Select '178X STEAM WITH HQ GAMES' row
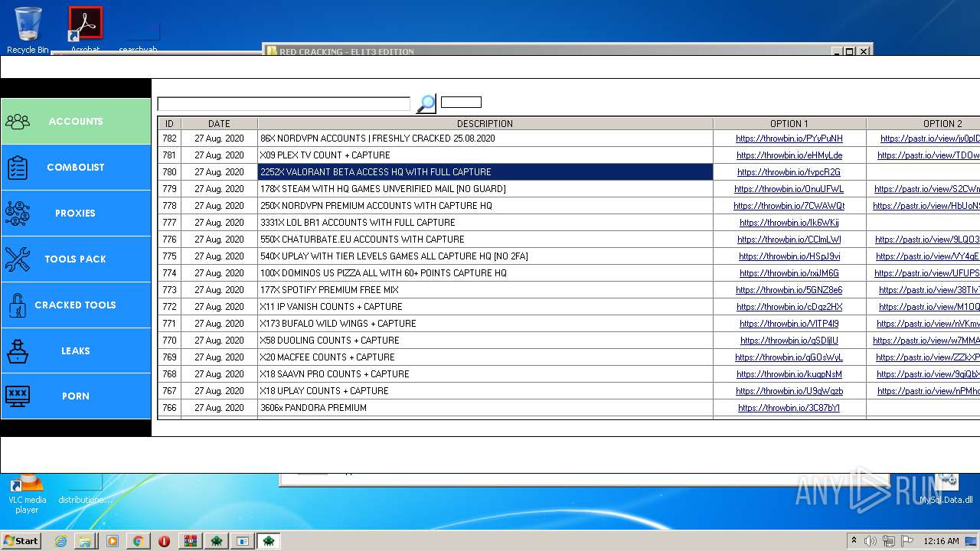The width and height of the screenshot is (980, 551). tap(485, 189)
